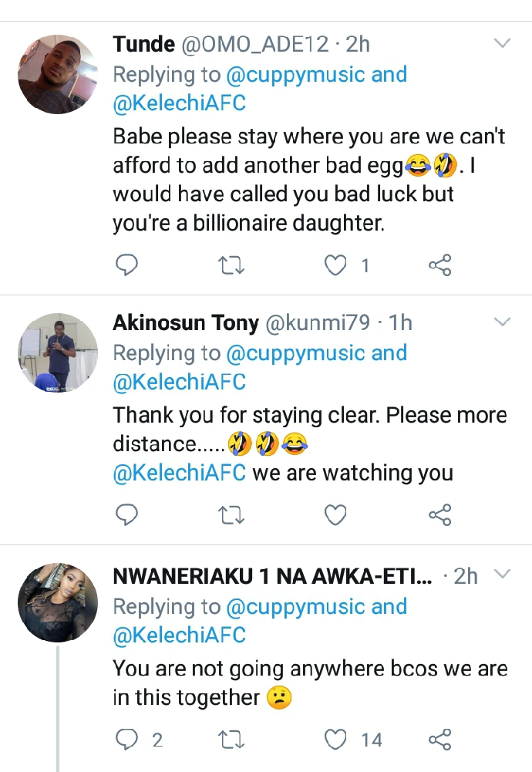View Tunde's profile picture
Image resolution: width=532 pixels, height=772 pixels.
tap(58, 74)
